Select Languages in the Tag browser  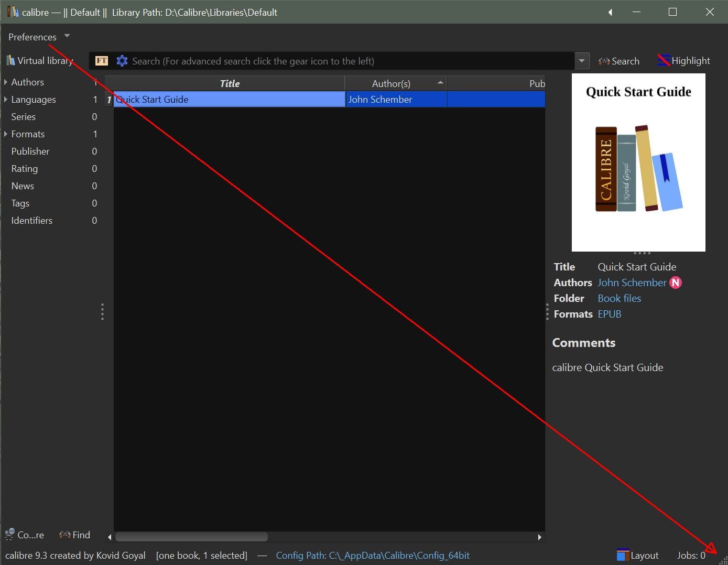[34, 100]
